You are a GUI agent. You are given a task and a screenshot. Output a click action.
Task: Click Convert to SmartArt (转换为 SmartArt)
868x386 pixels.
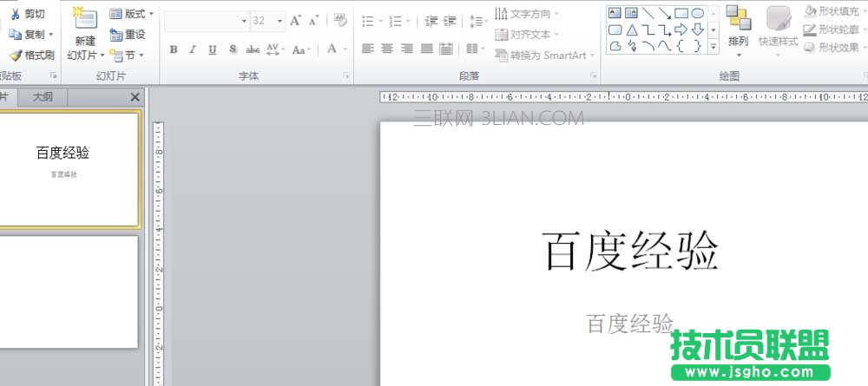(545, 56)
